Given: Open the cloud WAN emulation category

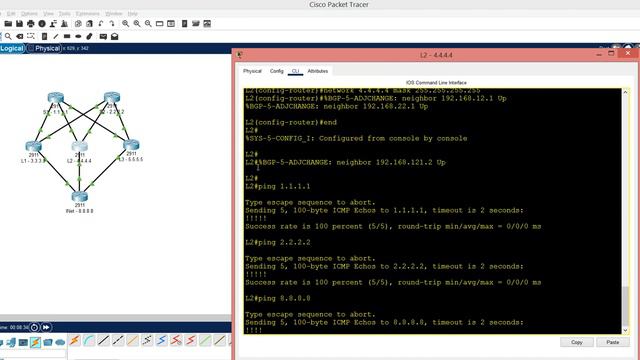Looking at the screenshot, I should point(60,342).
